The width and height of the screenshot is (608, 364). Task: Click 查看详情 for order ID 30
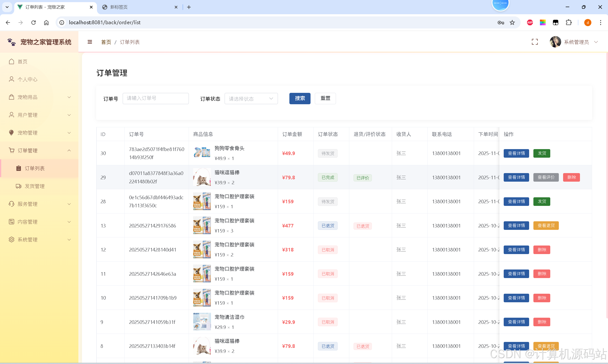516,153
